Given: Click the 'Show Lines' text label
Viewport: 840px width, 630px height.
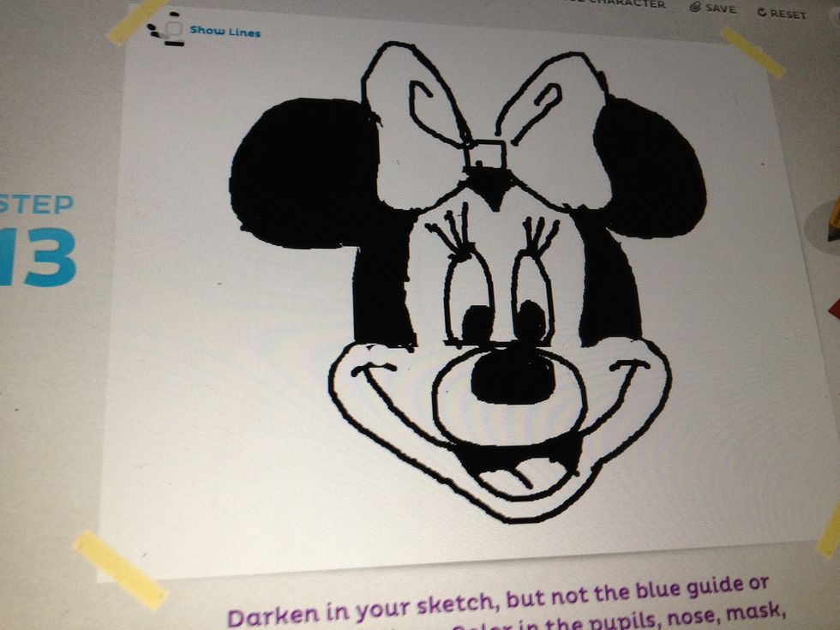Looking at the screenshot, I should 225,32.
